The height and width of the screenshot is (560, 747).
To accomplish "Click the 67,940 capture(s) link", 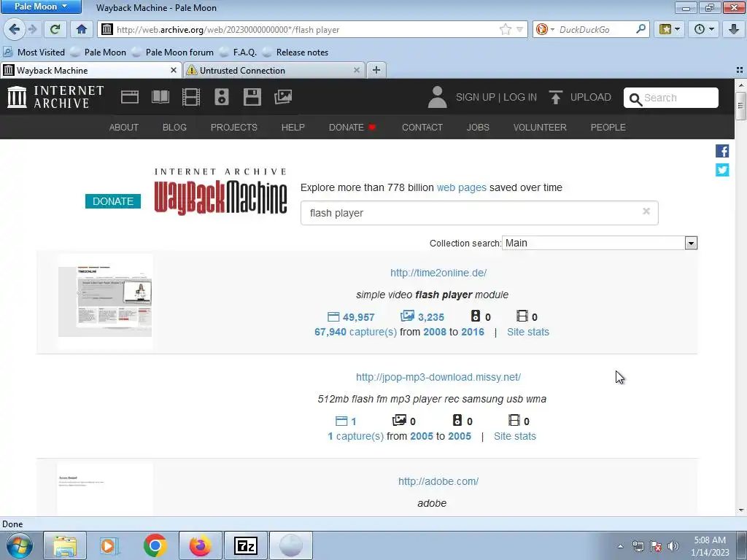I will coord(355,332).
